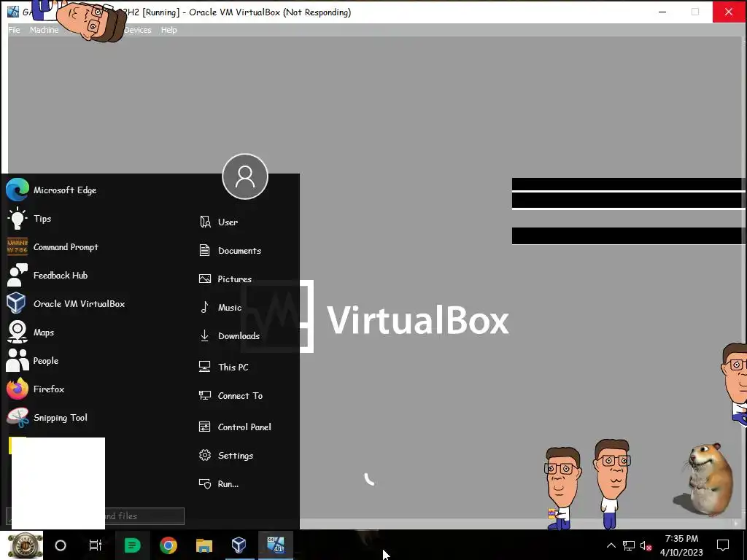
Task: Open Settings from start menu
Action: [226, 455]
